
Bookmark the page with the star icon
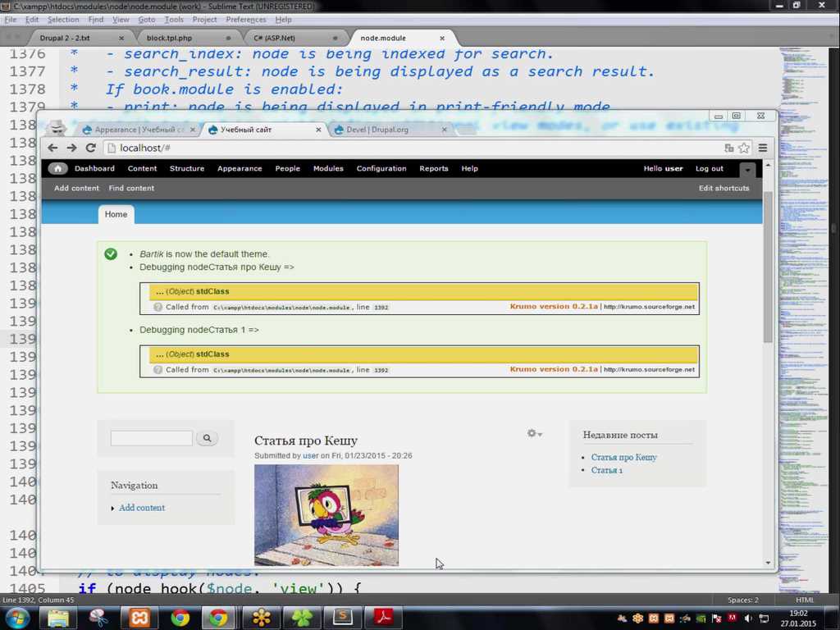click(x=744, y=148)
